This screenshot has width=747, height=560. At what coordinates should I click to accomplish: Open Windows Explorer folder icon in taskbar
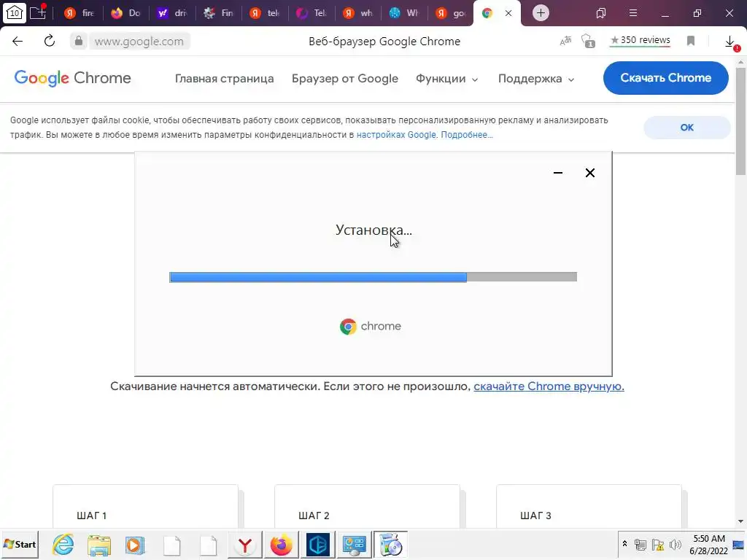[x=99, y=545]
